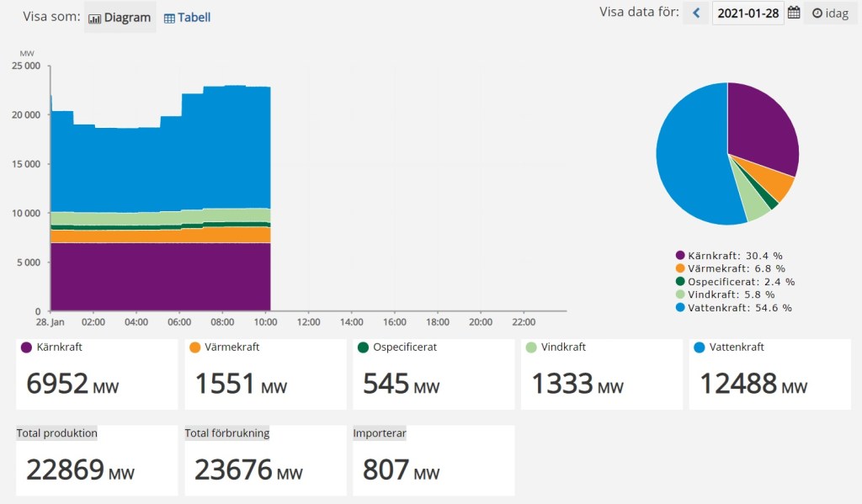Click the blue Vattenkraft legend dot

[680, 308]
